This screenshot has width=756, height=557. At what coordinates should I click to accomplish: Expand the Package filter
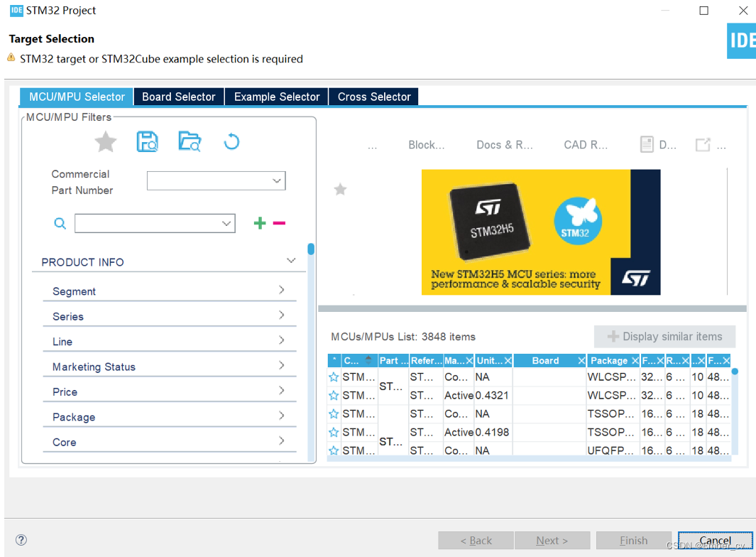[x=282, y=415]
